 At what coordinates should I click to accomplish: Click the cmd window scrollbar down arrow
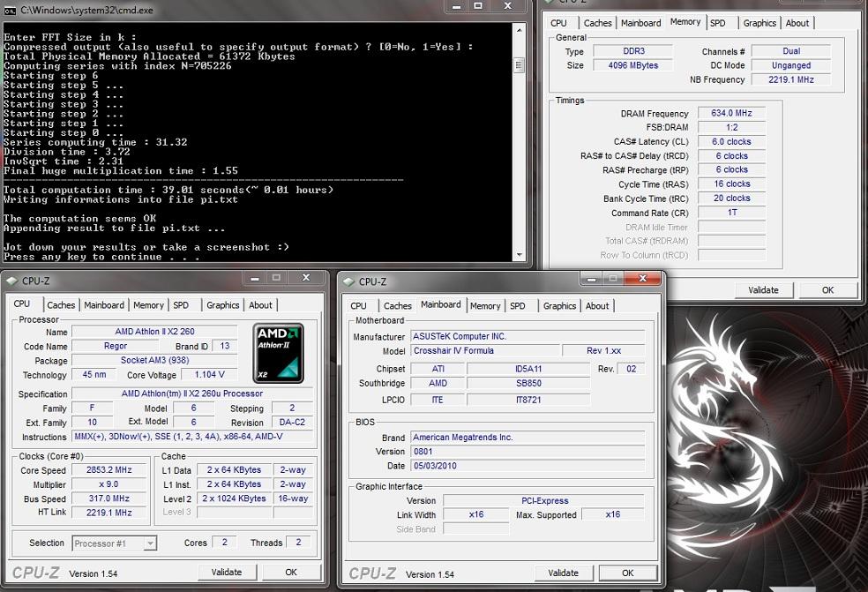point(520,255)
